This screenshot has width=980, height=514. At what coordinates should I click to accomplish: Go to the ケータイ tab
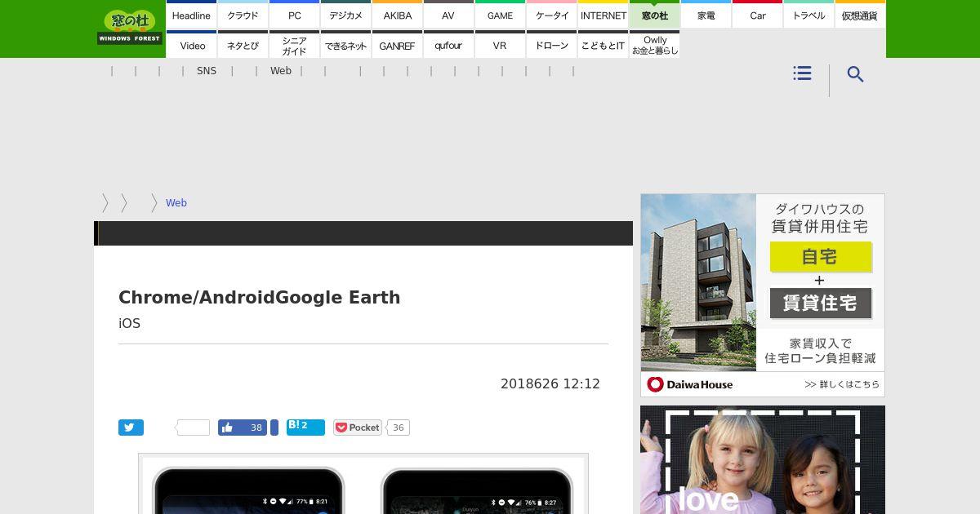[x=552, y=16]
